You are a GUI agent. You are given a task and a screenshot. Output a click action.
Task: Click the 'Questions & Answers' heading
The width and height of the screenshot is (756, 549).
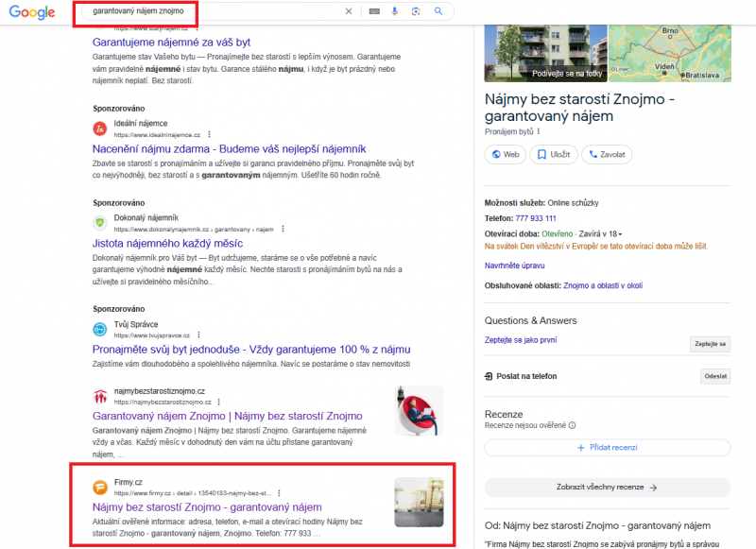530,320
